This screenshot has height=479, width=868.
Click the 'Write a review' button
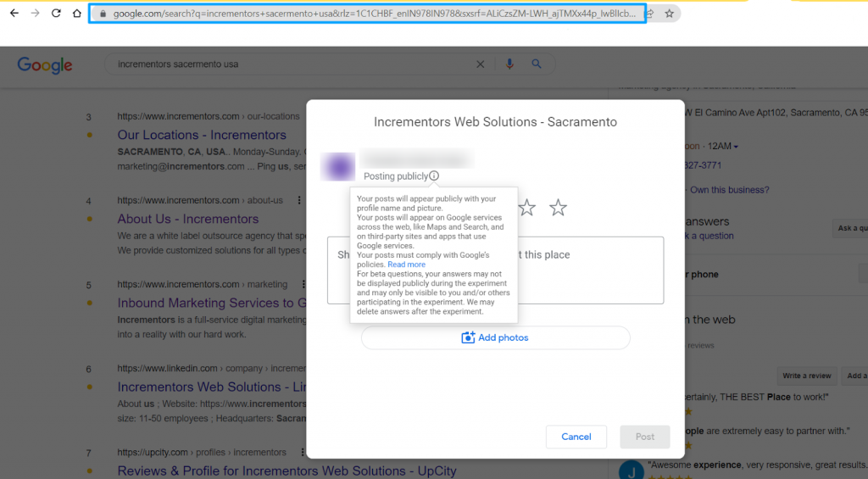click(x=807, y=376)
